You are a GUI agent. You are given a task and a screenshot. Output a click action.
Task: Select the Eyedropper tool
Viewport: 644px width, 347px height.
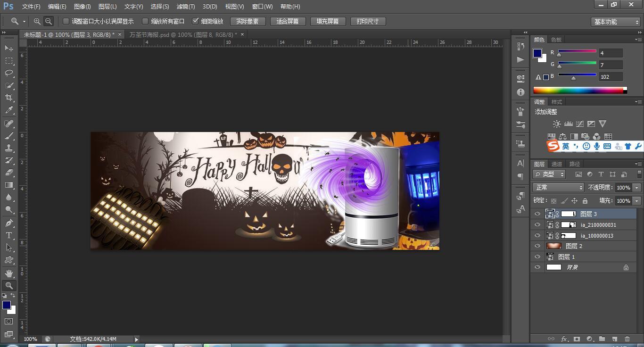click(x=9, y=110)
